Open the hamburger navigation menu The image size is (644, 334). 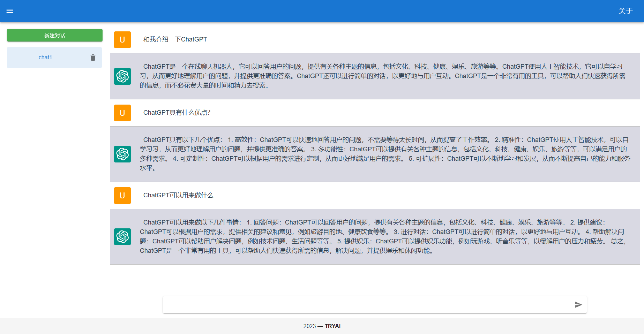tap(10, 11)
